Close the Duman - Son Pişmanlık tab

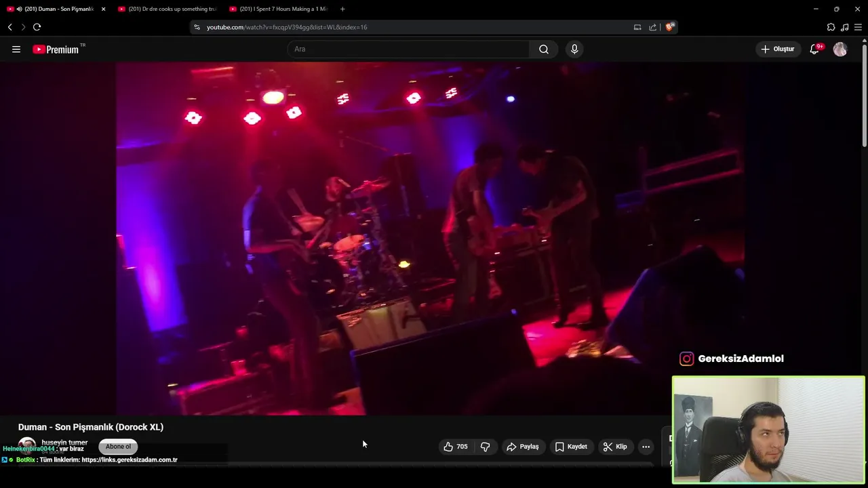[x=103, y=9]
